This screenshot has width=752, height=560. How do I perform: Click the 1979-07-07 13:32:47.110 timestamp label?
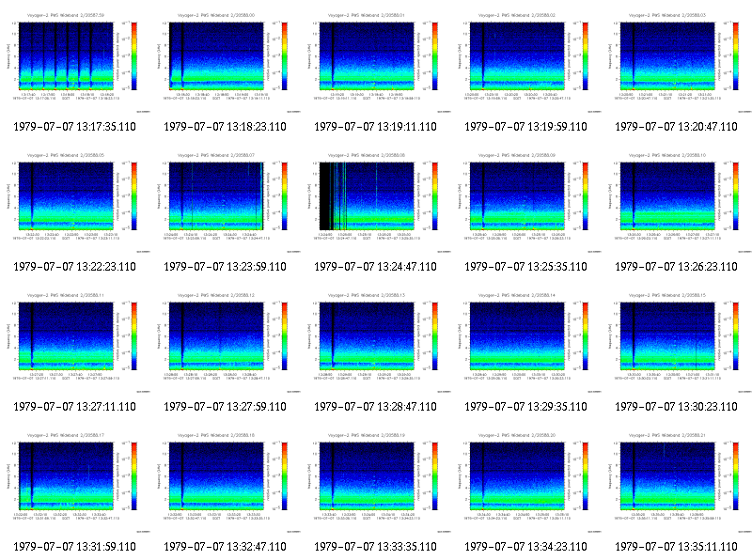[x=225, y=547]
